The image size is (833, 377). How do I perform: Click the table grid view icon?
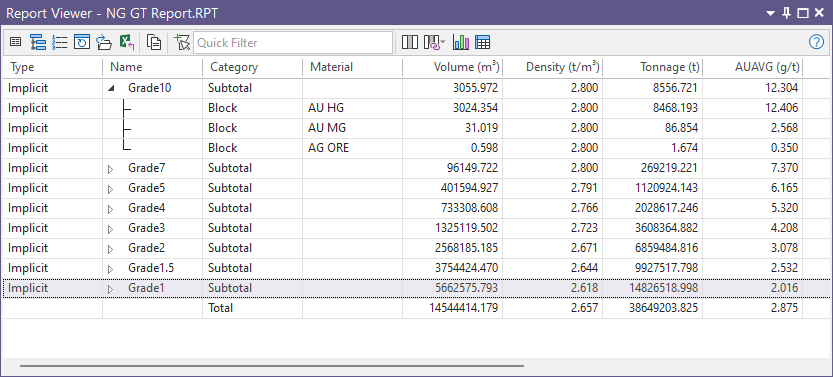click(x=482, y=42)
